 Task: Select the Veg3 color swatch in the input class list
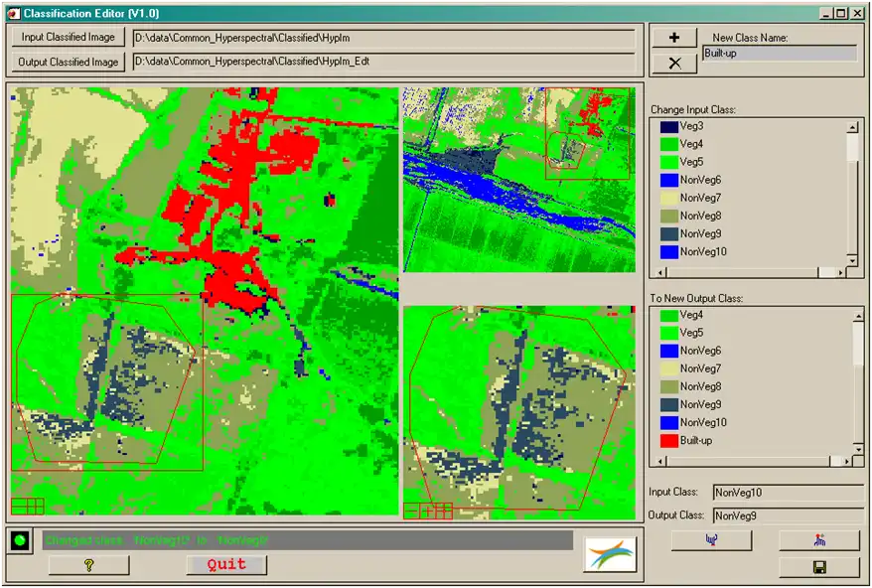pos(669,127)
